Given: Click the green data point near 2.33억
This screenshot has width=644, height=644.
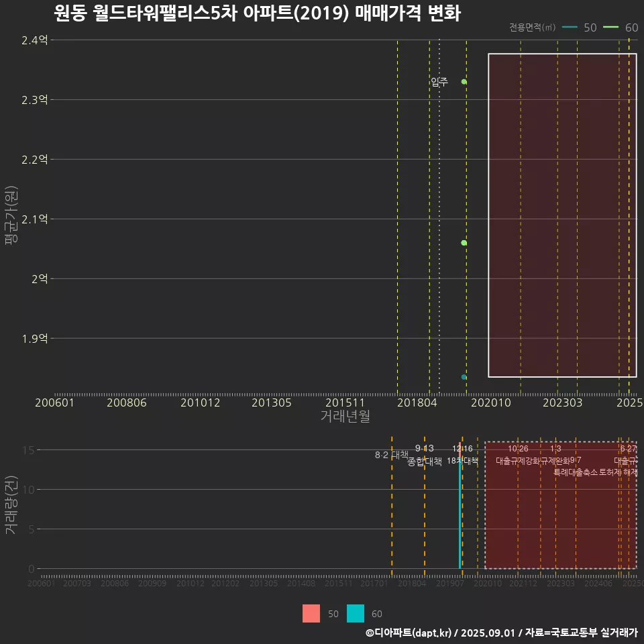Looking at the screenshot, I should [463, 81].
